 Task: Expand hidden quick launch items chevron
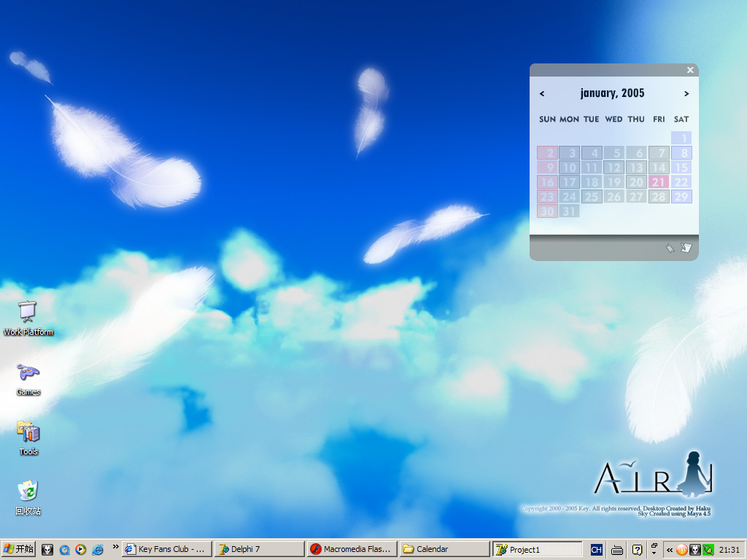point(115,547)
